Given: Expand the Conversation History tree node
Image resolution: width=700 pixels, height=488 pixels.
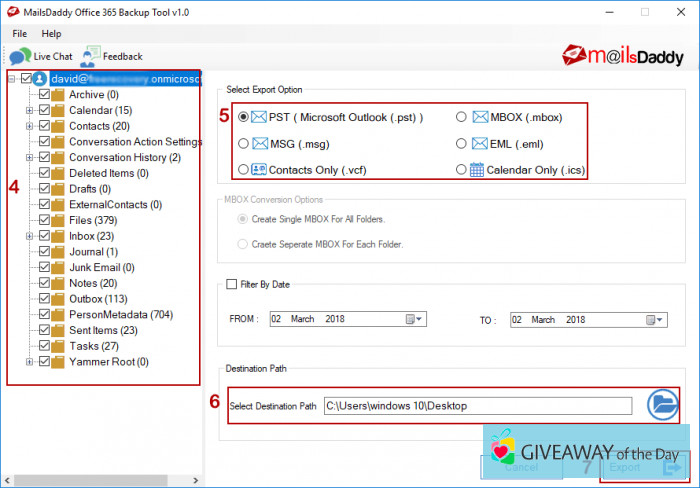Looking at the screenshot, I should coord(30,157).
